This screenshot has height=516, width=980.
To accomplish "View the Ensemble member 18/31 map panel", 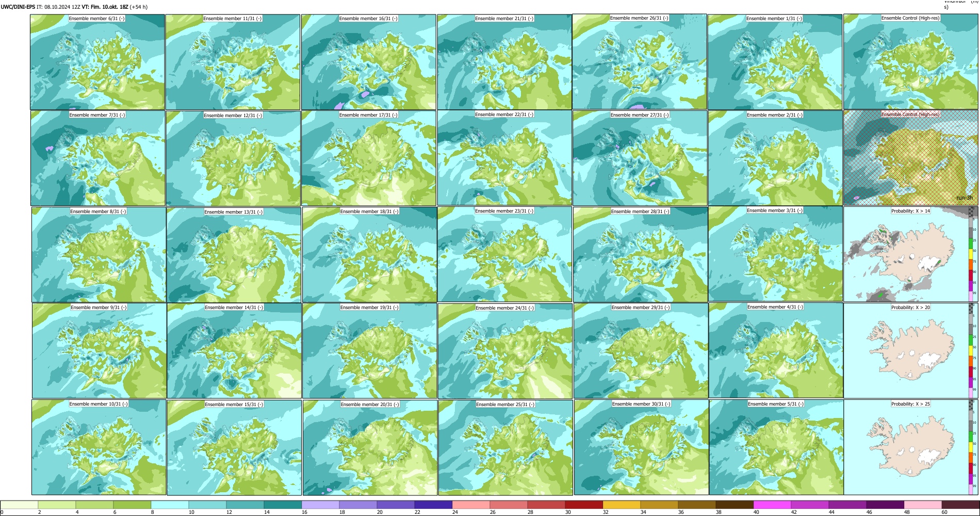I will [x=369, y=255].
